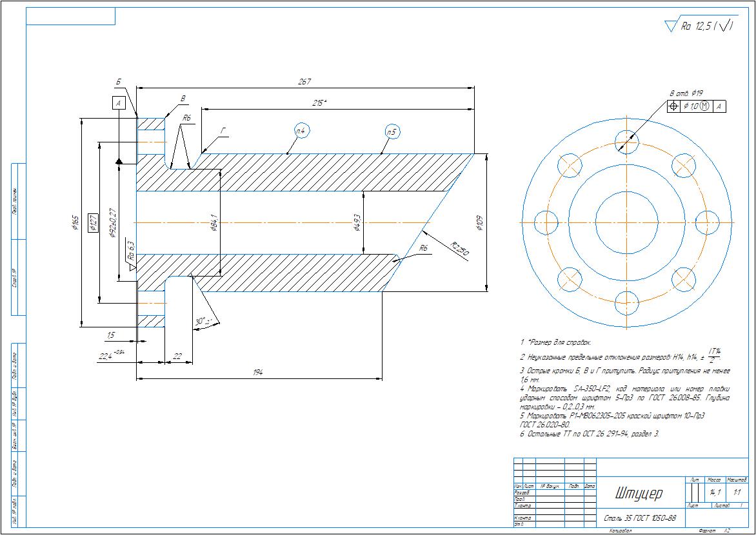Select the part name Штуцер

pyautogui.click(x=639, y=493)
